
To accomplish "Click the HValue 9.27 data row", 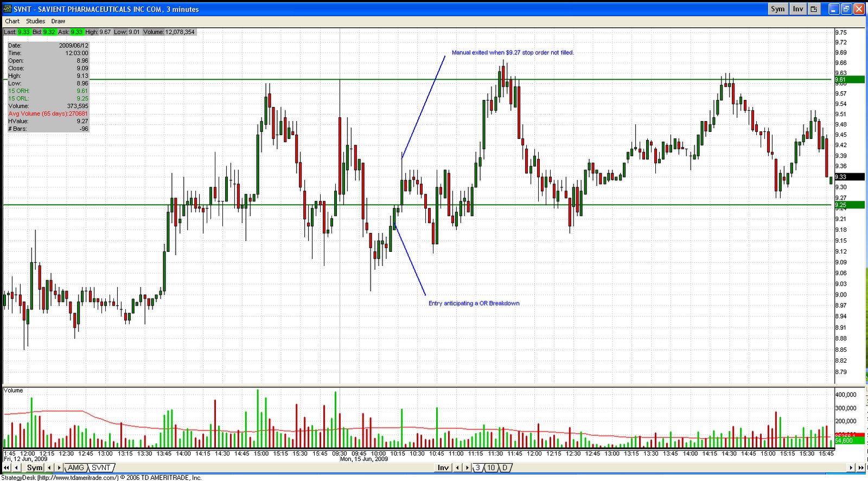I will click(48, 121).
